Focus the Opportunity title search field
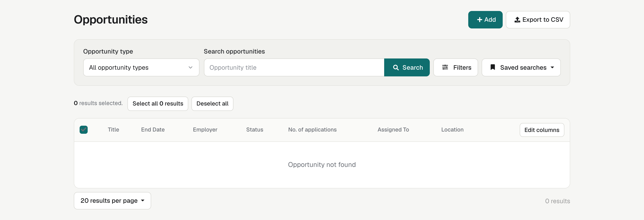 pyautogui.click(x=294, y=67)
